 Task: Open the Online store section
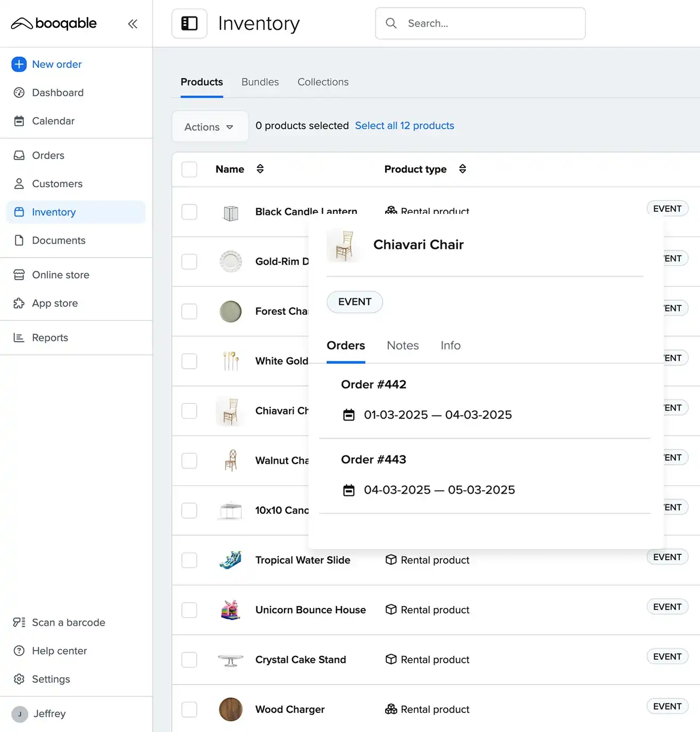click(x=60, y=274)
